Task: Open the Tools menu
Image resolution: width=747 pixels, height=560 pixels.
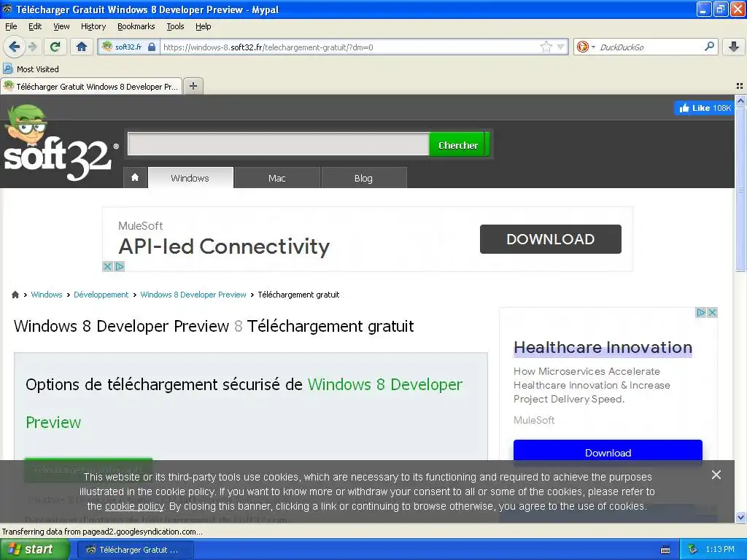Action: pos(175,26)
